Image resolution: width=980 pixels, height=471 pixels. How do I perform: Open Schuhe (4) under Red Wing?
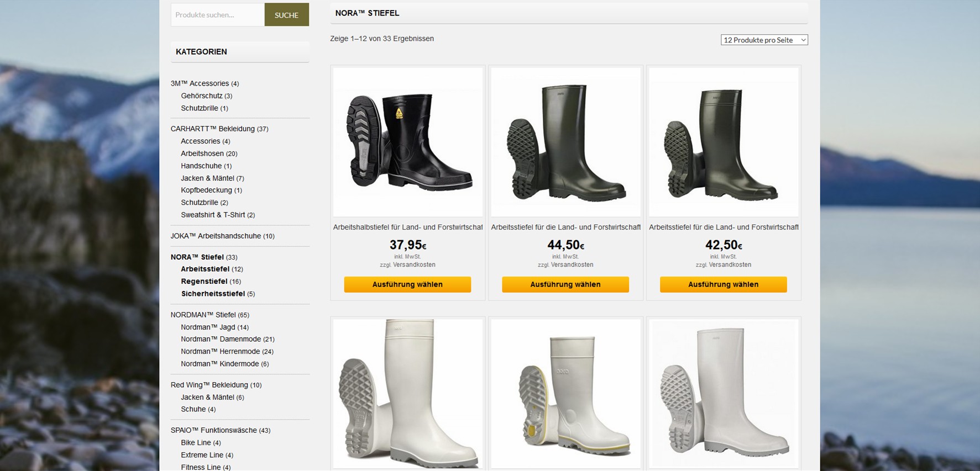coord(193,409)
